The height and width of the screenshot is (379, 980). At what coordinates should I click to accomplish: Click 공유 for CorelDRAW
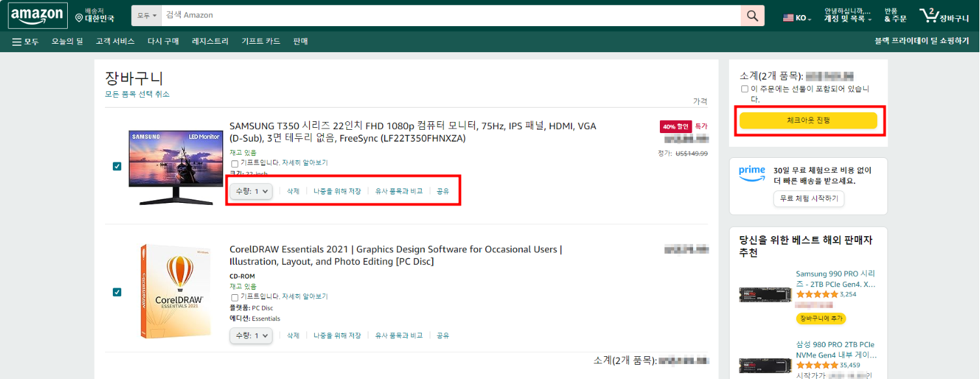tap(443, 335)
